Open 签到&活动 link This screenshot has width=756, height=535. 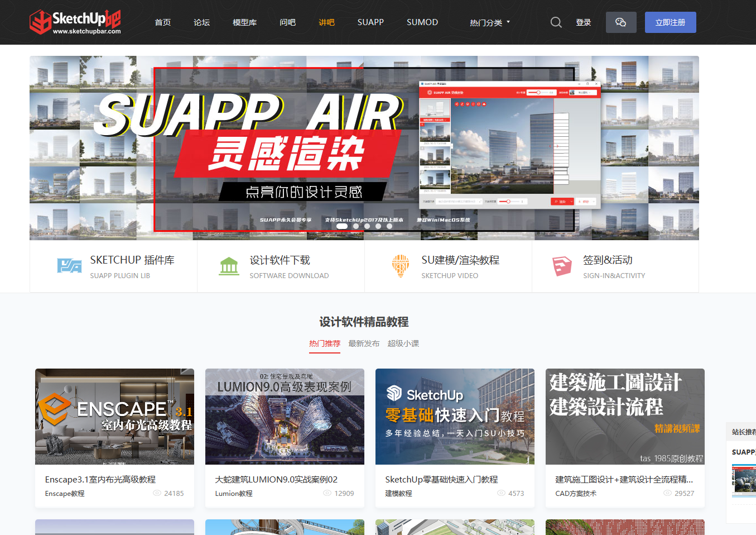pyautogui.click(x=608, y=260)
